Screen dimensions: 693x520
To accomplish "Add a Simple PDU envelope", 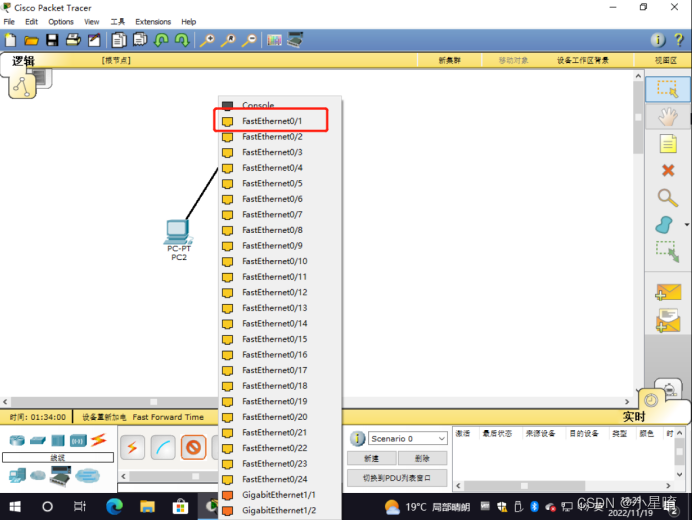I will 668,292.
